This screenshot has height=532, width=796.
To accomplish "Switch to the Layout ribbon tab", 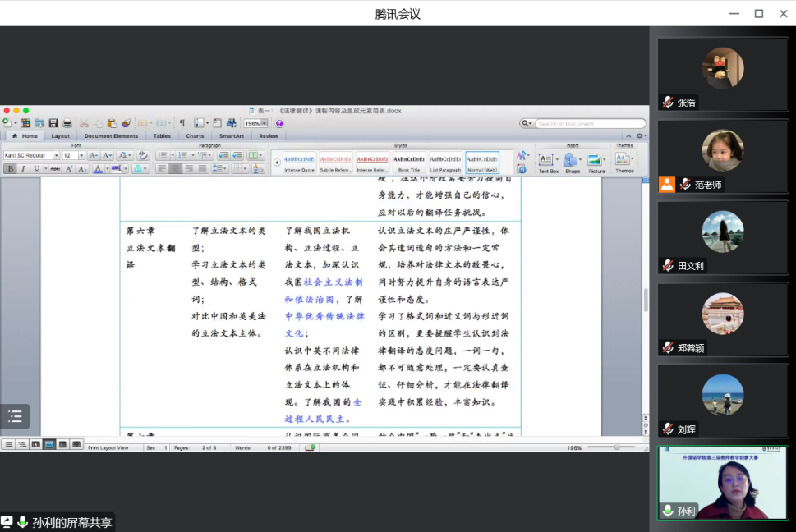I will point(61,136).
